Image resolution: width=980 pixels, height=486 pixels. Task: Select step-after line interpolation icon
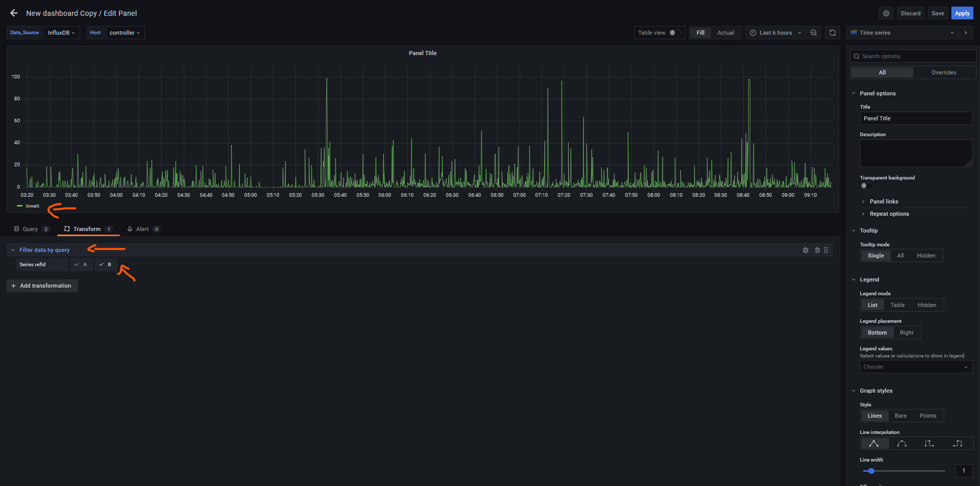pyautogui.click(x=957, y=444)
